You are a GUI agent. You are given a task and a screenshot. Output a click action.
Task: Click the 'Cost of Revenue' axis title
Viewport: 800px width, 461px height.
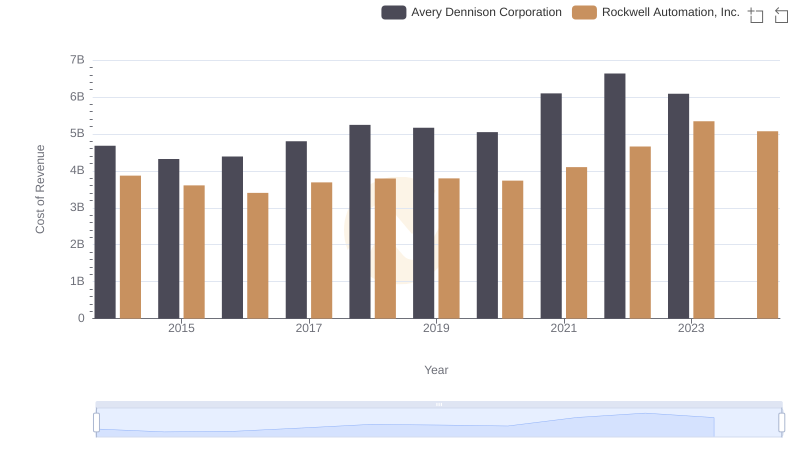point(40,189)
